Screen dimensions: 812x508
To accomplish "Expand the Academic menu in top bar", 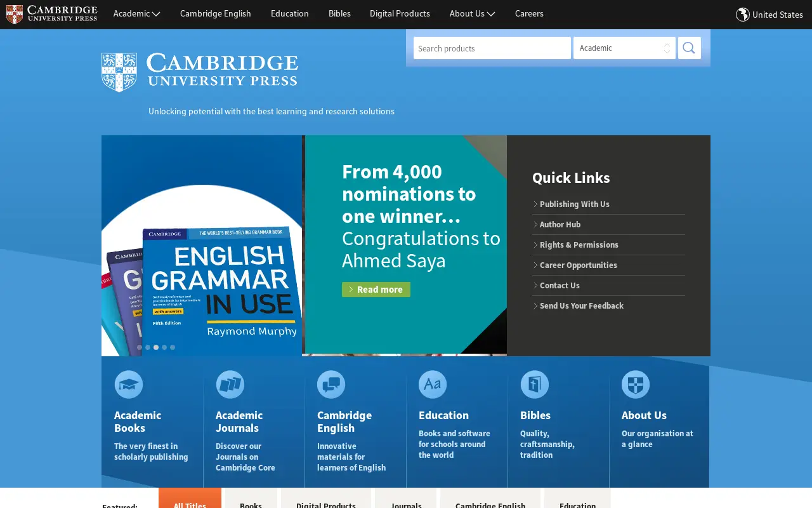I will tap(136, 13).
